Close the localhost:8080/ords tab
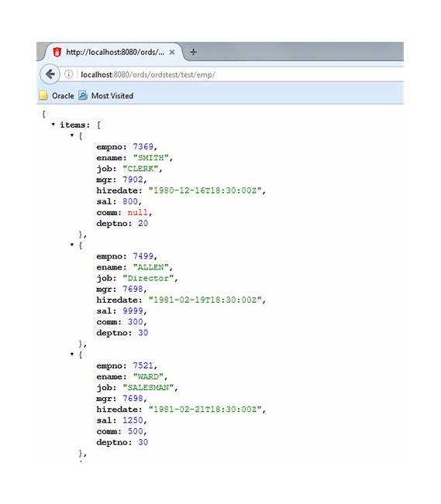441x504 pixels. point(172,52)
